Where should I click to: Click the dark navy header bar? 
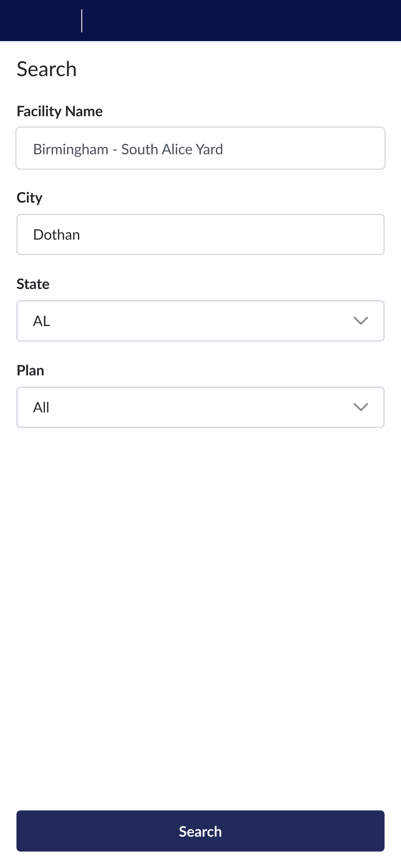(240, 21)
